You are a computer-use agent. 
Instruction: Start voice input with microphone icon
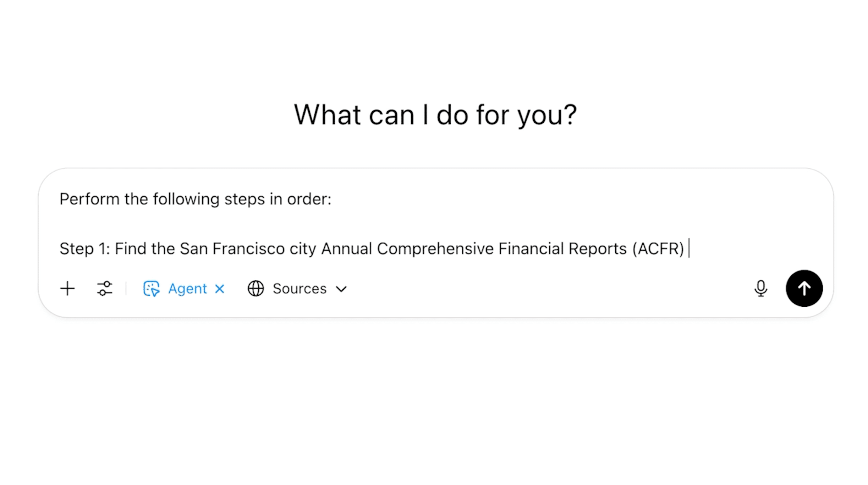pos(760,289)
